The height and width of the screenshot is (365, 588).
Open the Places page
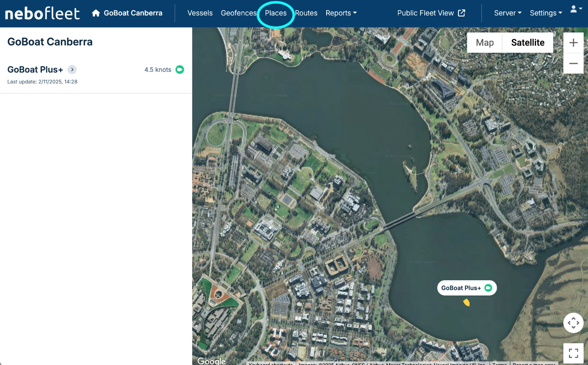pos(275,13)
